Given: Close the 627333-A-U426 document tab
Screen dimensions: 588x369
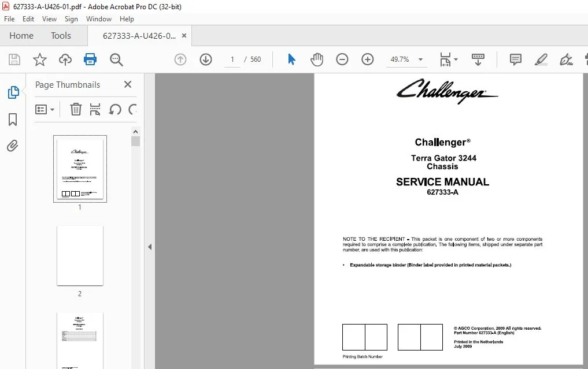Looking at the screenshot, I should pyautogui.click(x=184, y=36).
